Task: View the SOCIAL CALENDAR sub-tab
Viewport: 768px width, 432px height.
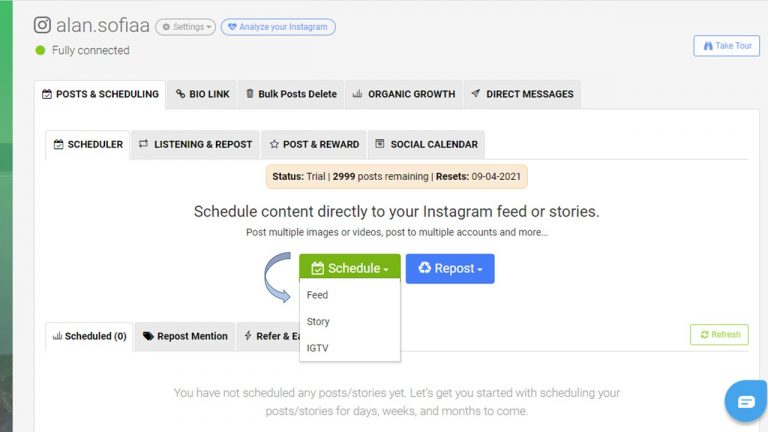Action: coord(426,144)
